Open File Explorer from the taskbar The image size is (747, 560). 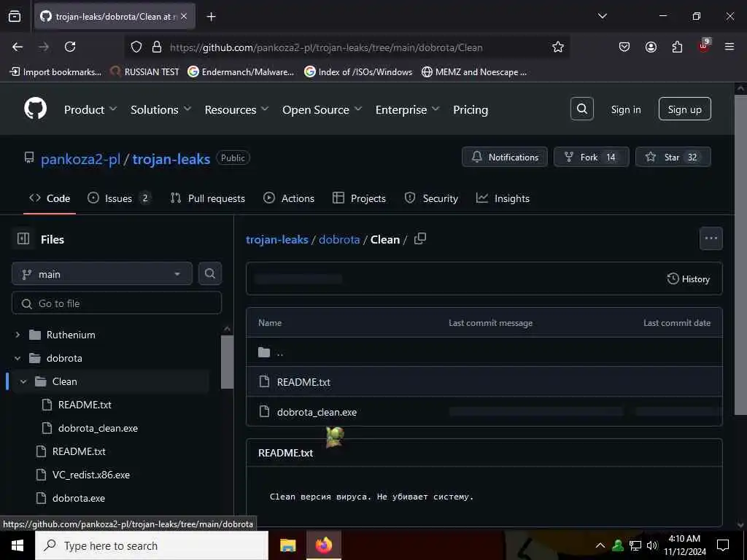[x=287, y=545]
